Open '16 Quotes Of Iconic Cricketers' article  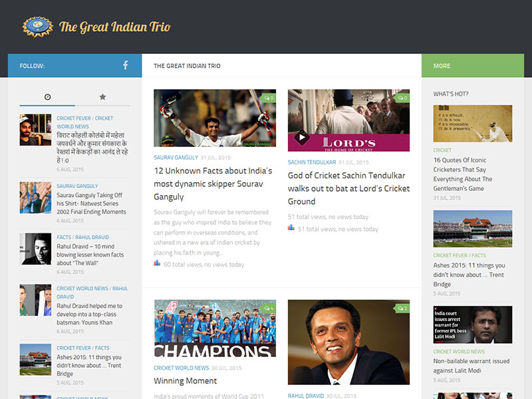click(463, 174)
